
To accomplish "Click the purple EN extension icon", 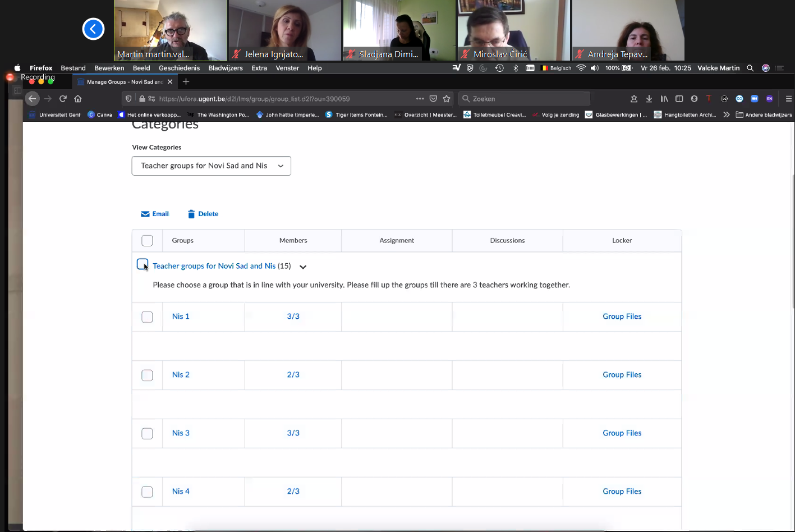I will point(769,99).
